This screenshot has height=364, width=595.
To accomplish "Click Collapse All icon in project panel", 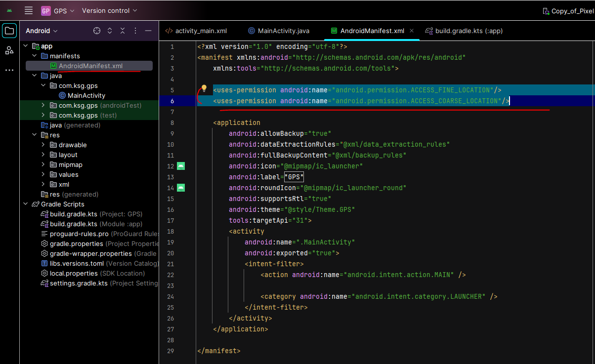I will [x=123, y=31].
